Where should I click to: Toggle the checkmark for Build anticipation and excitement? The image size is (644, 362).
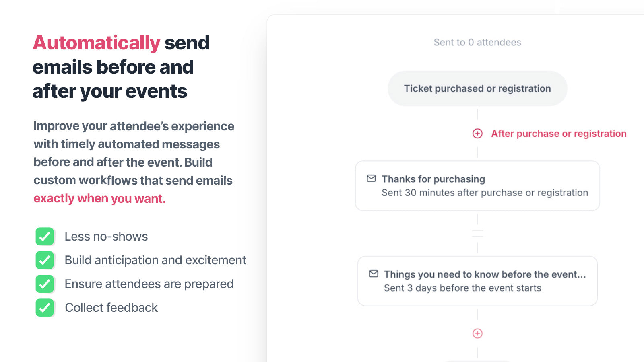pyautogui.click(x=45, y=260)
